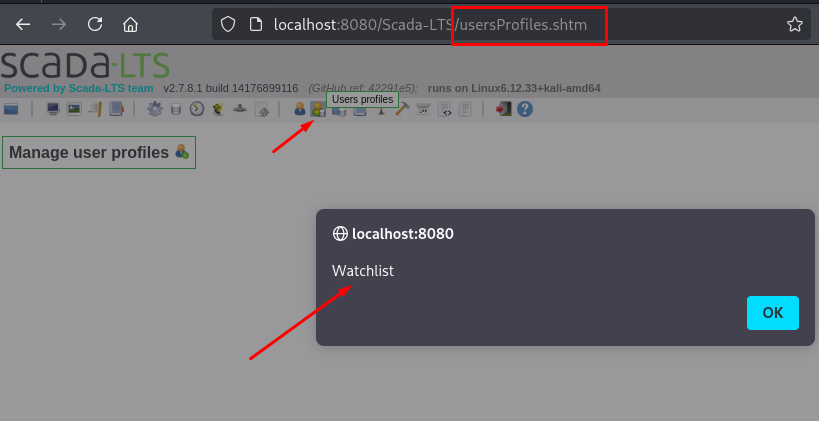
Task: Open the Powered by Scada-LTS team link
Action: point(79,88)
